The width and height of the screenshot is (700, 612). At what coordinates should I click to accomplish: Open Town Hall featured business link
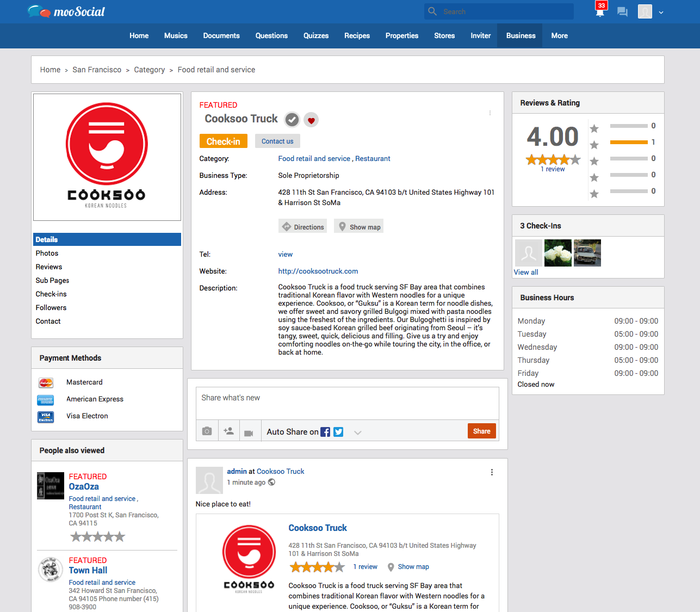tap(88, 570)
